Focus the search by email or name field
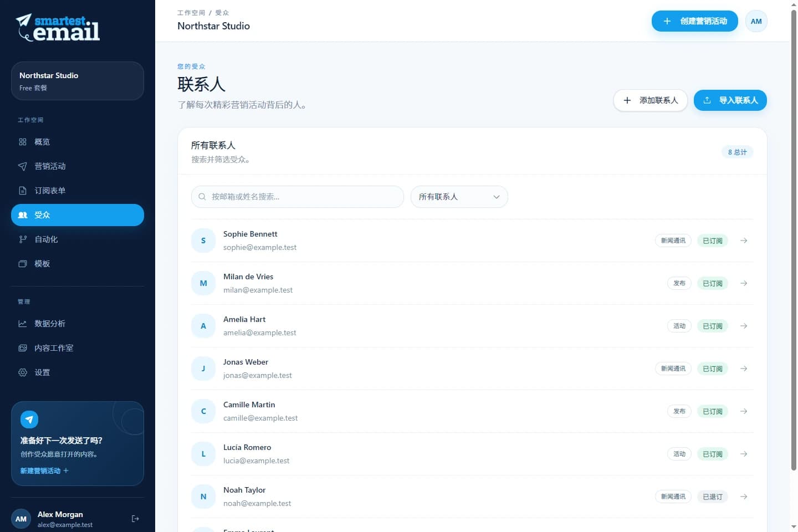Screen dimensions: 798x532 [298, 197]
